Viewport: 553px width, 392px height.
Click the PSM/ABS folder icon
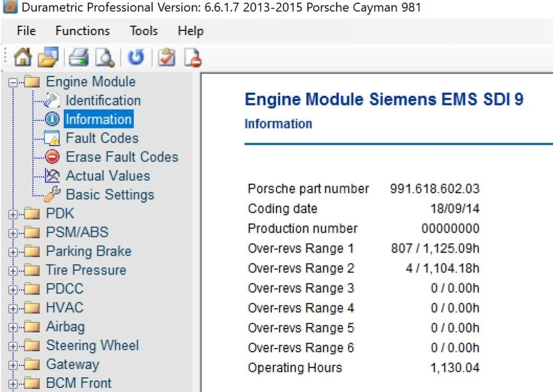pyautogui.click(x=32, y=232)
